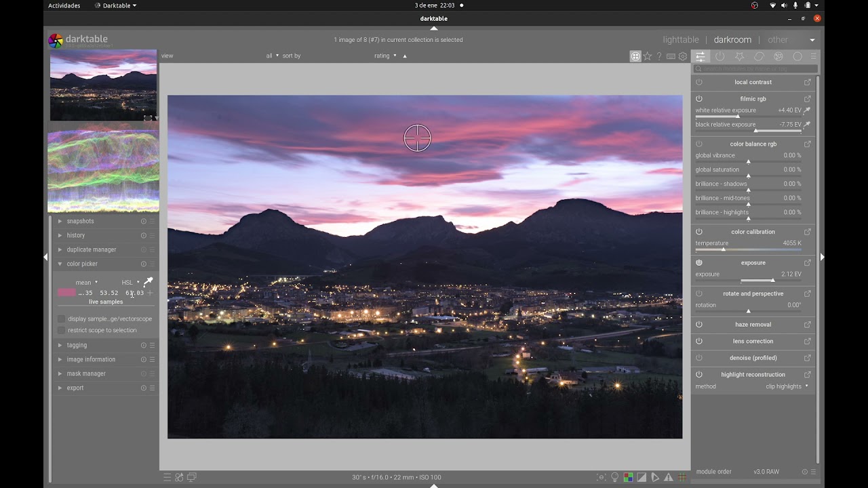The image size is (868, 488).
Task: Open the quick access panel icon
Action: pos(701,56)
